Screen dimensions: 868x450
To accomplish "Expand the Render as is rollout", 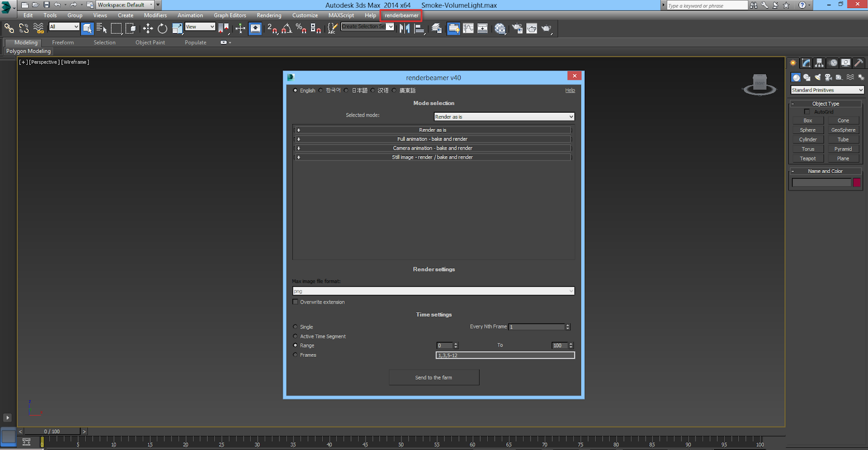I will click(x=432, y=130).
